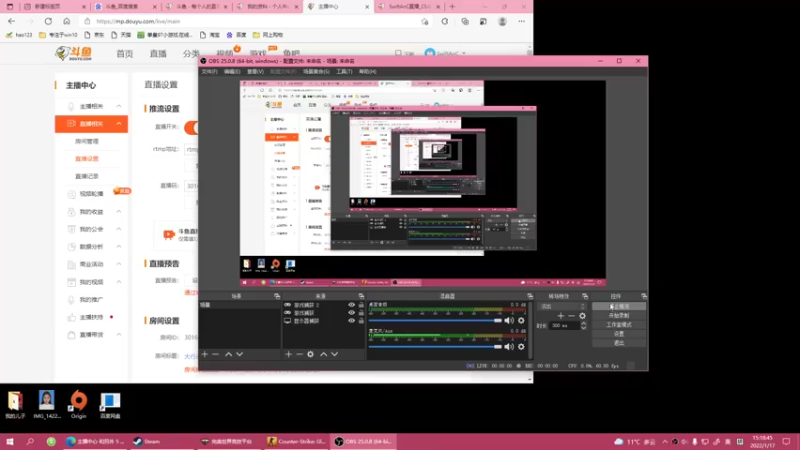Screen dimensions: 800x450
Task: Enable 工作室模式 studio mode
Action: coord(619,324)
